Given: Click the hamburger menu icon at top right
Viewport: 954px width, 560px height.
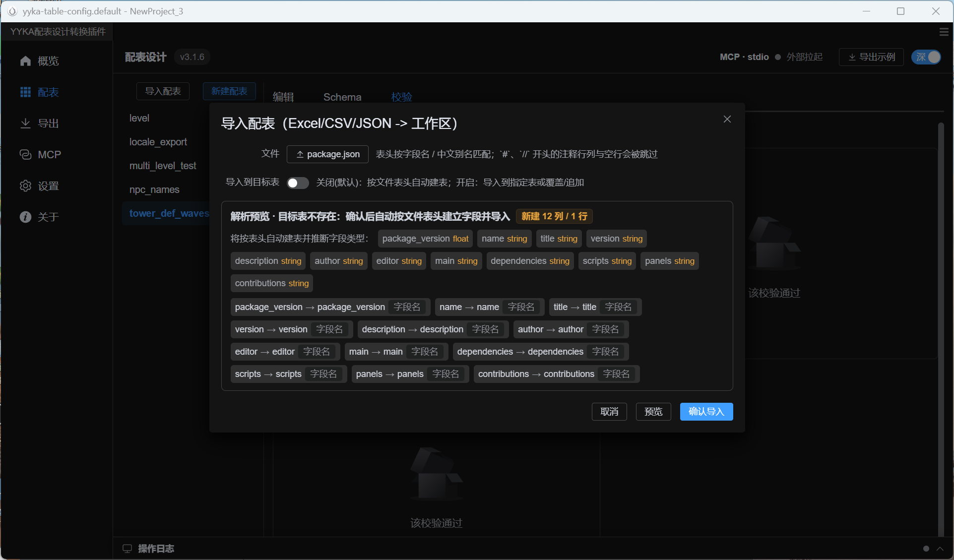Looking at the screenshot, I should coord(944,32).
